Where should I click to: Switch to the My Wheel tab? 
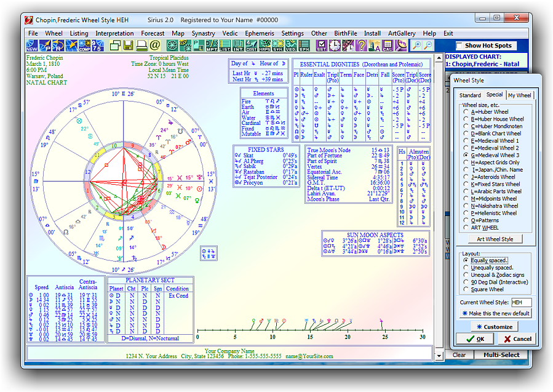point(520,95)
